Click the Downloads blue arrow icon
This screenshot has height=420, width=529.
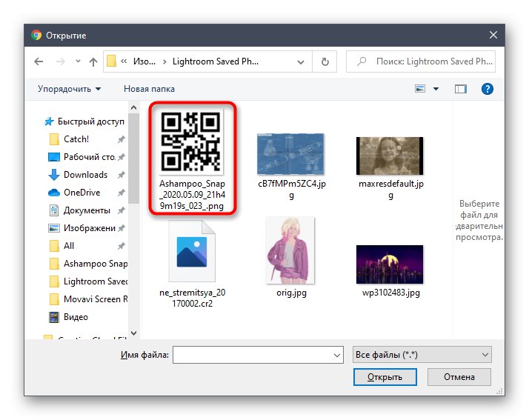pyautogui.click(x=54, y=175)
